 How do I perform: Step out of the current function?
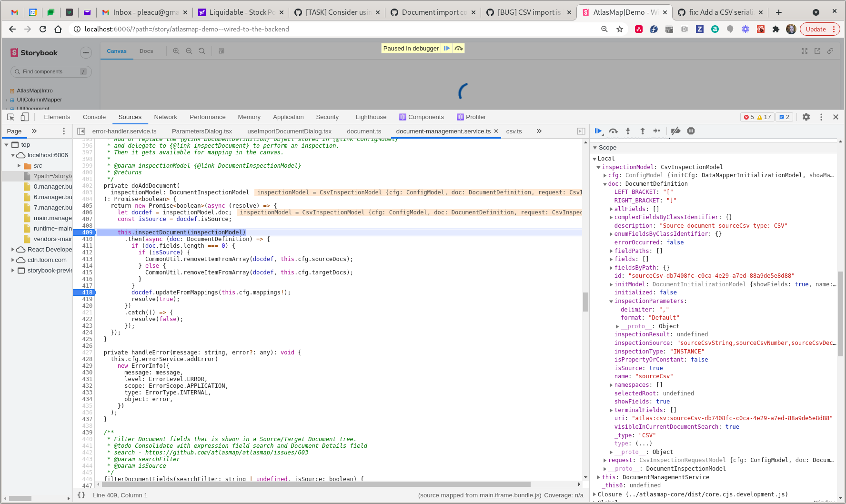[x=643, y=131]
